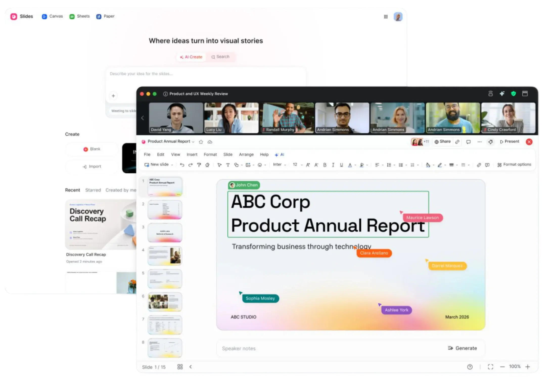Click the undo icon in the toolbar
Screen dimensions: 556x392
182,165
